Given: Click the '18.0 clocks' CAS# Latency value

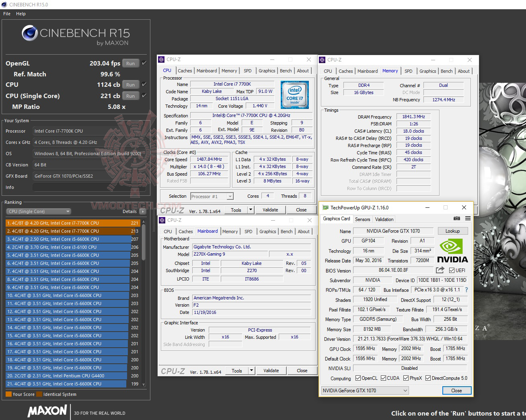Looking at the screenshot, I should 413,131.
